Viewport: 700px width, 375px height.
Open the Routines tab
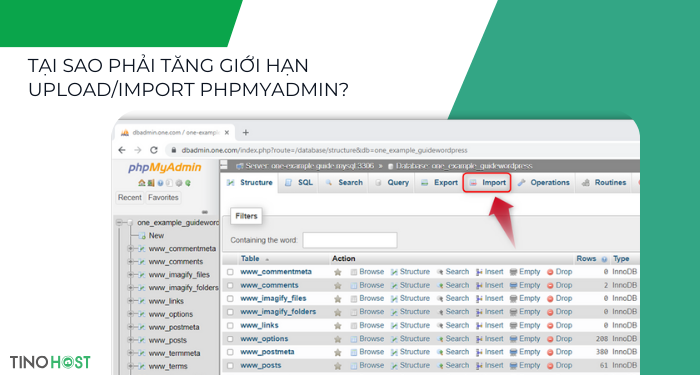(x=604, y=183)
